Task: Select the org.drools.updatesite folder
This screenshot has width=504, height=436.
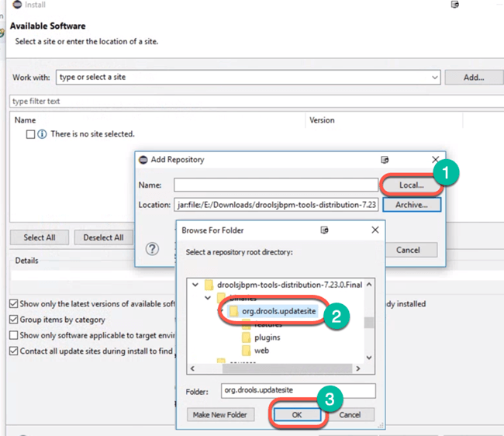Action: tap(279, 311)
